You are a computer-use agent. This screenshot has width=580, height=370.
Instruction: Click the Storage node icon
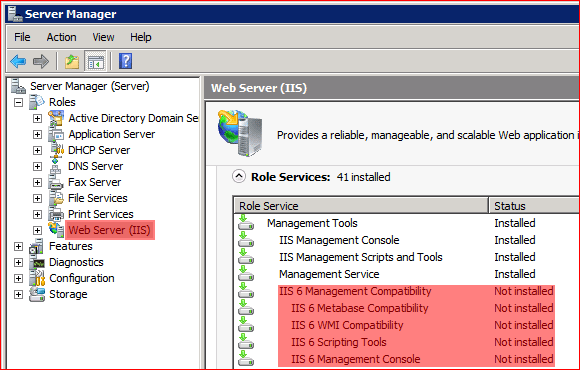(x=37, y=294)
